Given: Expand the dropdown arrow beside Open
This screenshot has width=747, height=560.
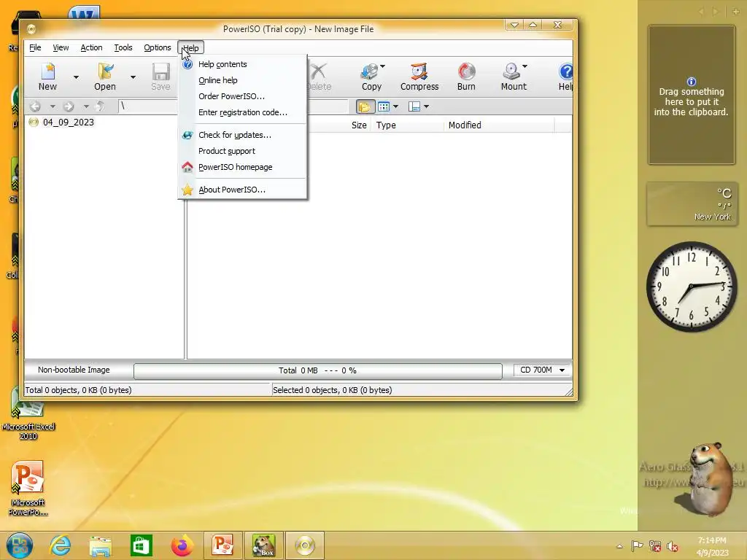Looking at the screenshot, I should point(133,77).
